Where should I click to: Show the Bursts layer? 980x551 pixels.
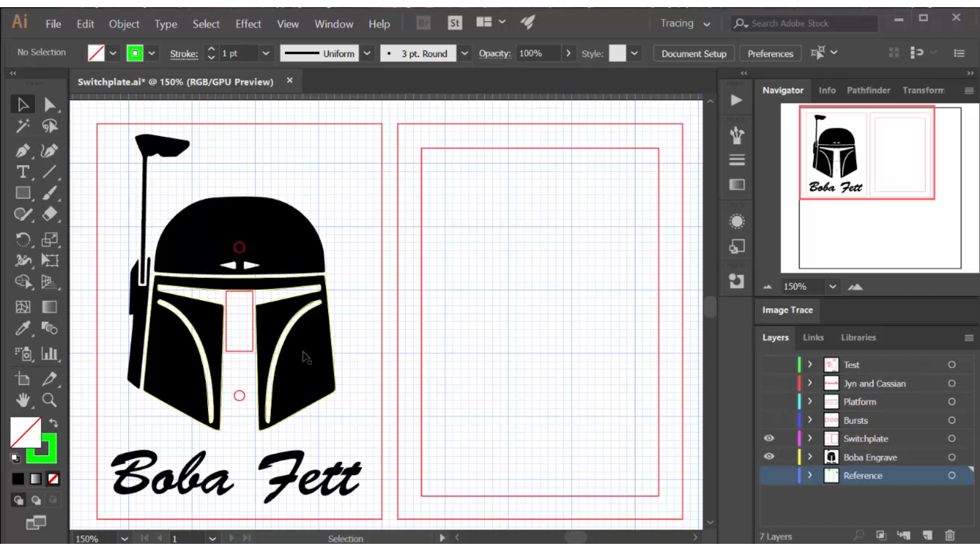pyautogui.click(x=769, y=420)
